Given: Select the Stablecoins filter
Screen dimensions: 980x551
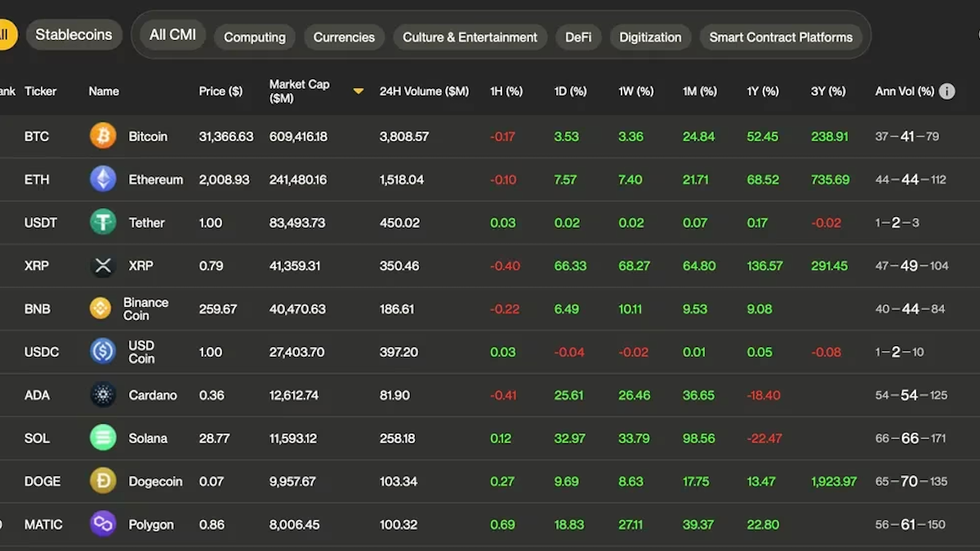Looking at the screenshot, I should pyautogui.click(x=73, y=35).
